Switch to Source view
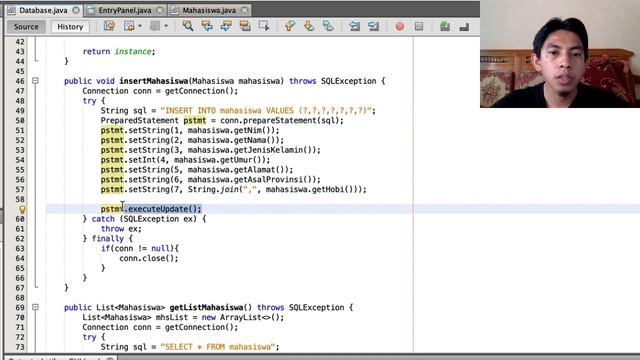This screenshot has width=640, height=360. tap(26, 27)
